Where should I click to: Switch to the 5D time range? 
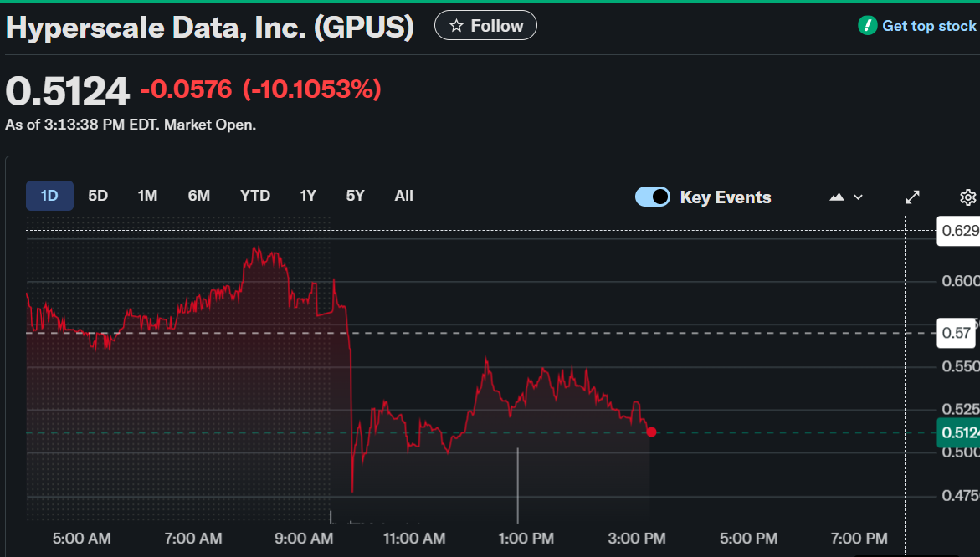coord(98,196)
